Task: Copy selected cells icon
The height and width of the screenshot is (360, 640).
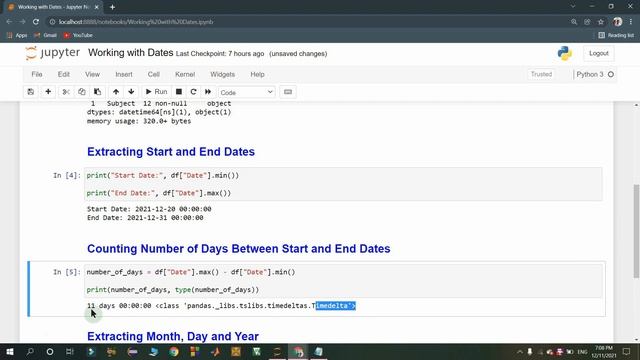Action: click(82, 92)
